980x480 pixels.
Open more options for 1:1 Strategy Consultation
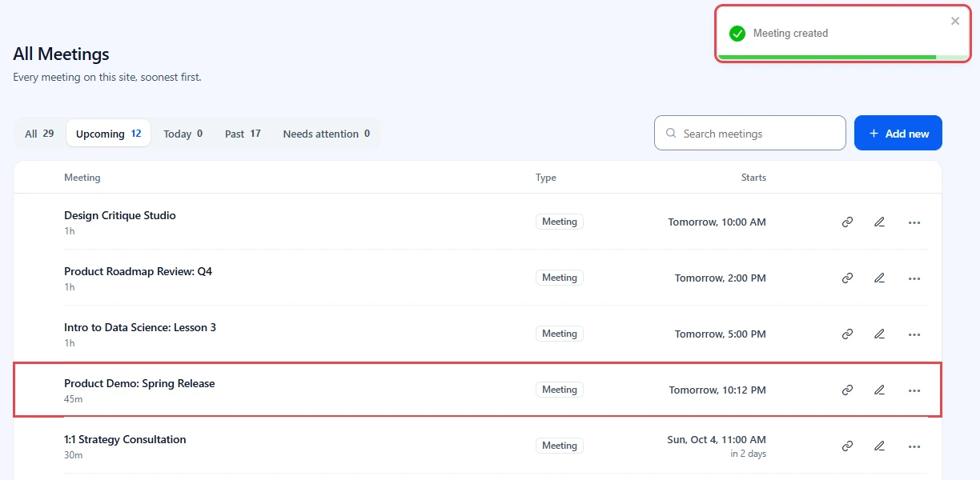(x=914, y=446)
